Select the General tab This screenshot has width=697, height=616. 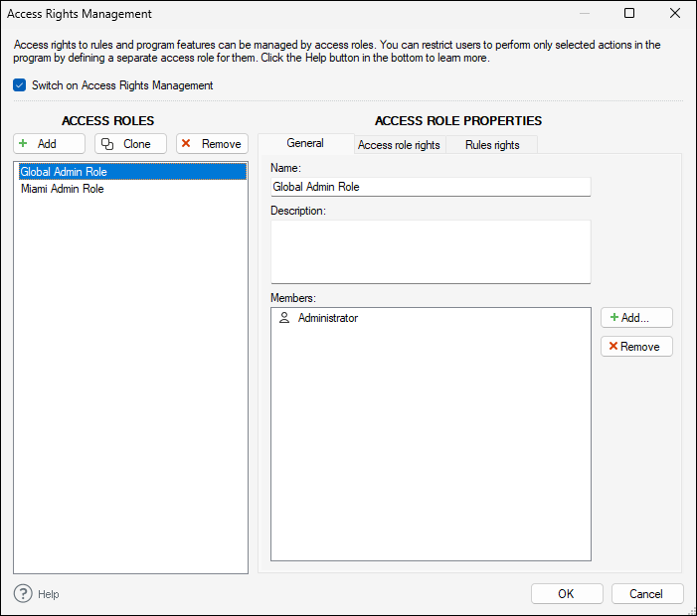[305, 144]
